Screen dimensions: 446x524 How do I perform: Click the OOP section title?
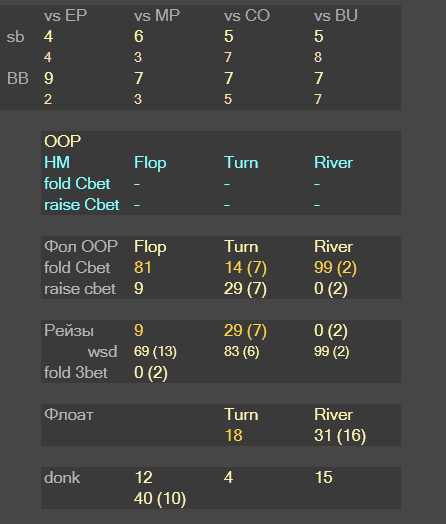pos(62,141)
